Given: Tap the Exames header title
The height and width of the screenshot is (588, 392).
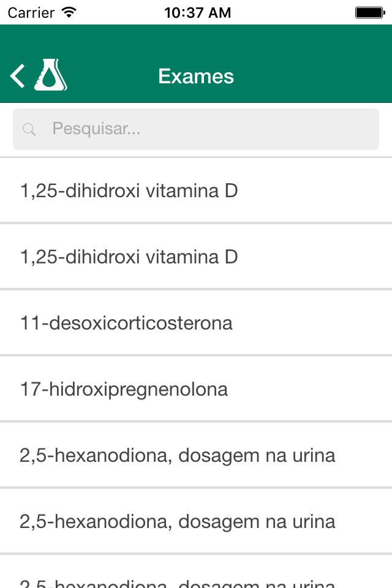Looking at the screenshot, I should point(196,77).
